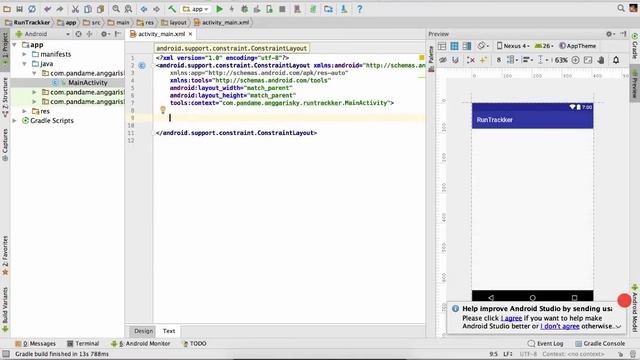Click the Replace icon next to Find
The image size is (640, 360).
click(128, 9)
